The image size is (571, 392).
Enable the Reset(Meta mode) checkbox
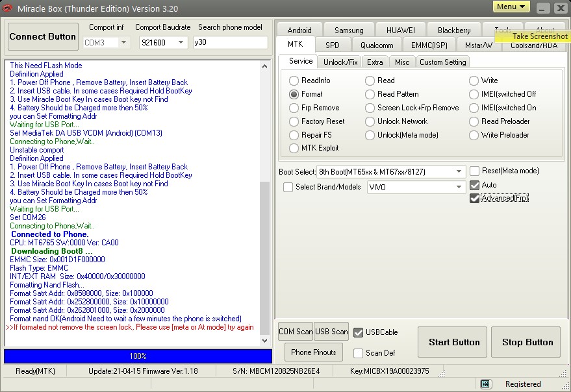[474, 171]
